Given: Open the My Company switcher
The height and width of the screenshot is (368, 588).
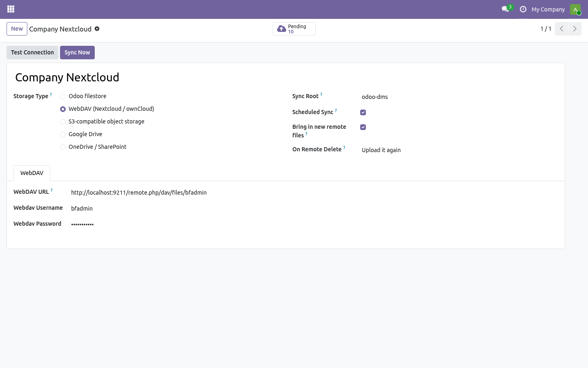Looking at the screenshot, I should pos(548,9).
